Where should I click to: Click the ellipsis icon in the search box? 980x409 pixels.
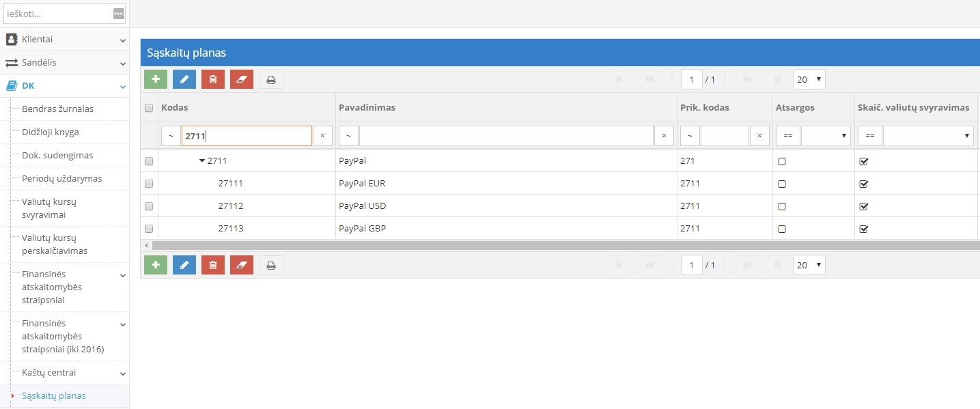coord(119,14)
